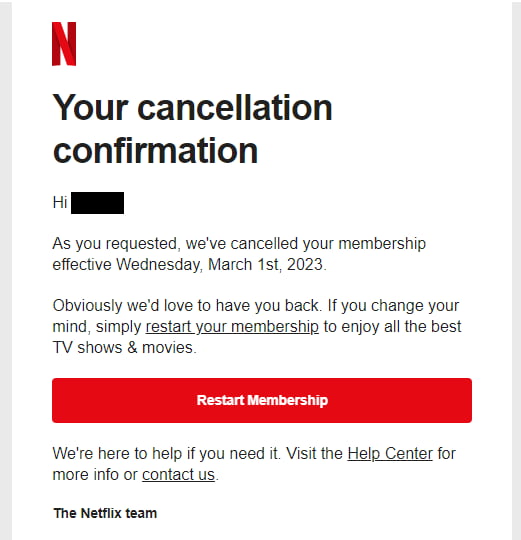Follow the "contact us" link
Screen dimensions: 521x540
click(x=178, y=474)
